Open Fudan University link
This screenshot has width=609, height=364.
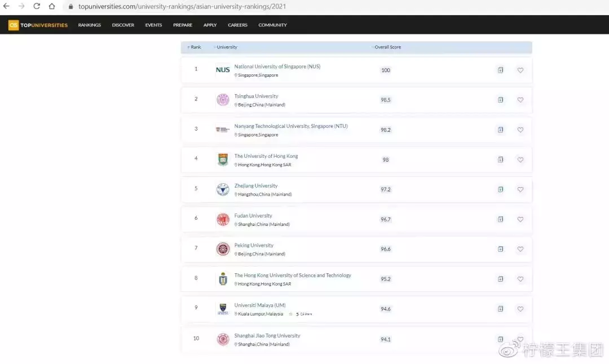(253, 216)
